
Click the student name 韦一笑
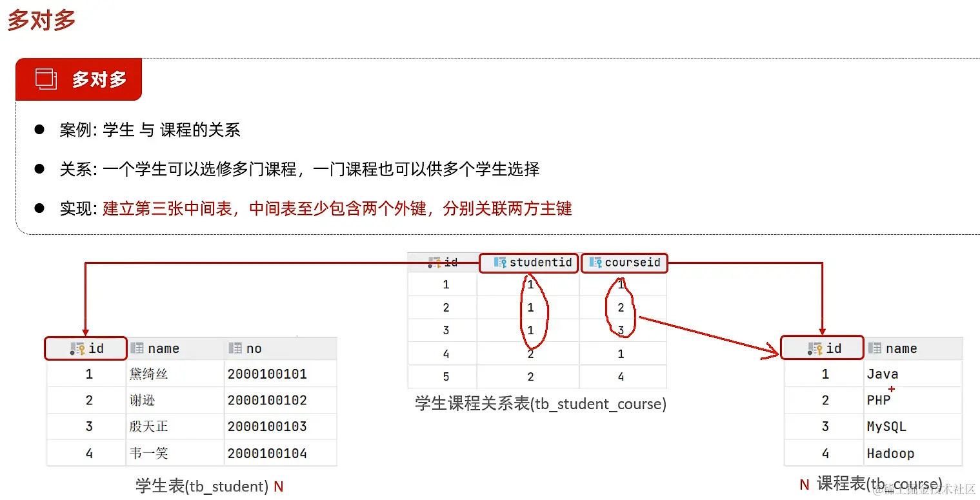pyautogui.click(x=148, y=454)
